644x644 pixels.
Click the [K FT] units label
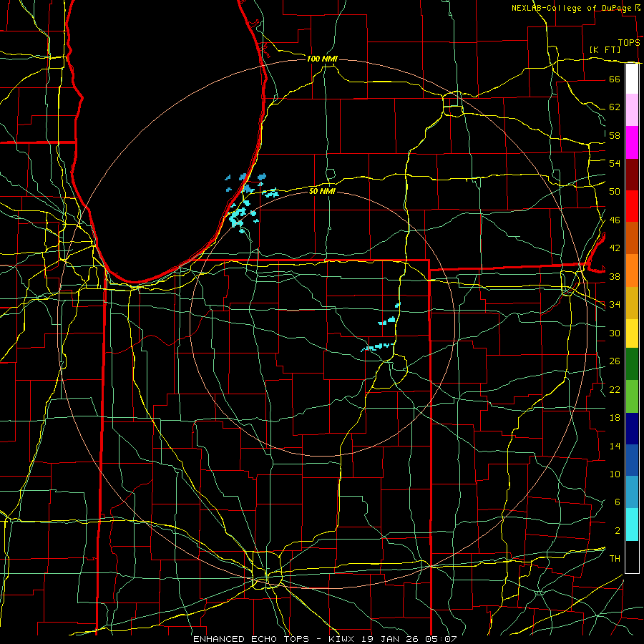coord(605,49)
